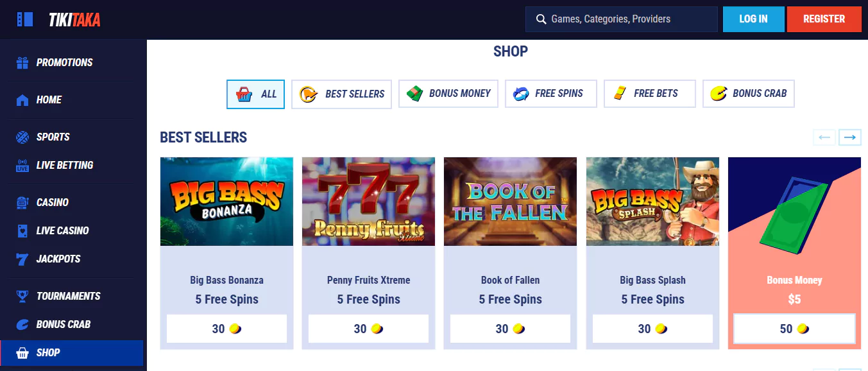The height and width of the screenshot is (371, 868).
Task: Open Jackpots via the seven icon
Action: [22, 259]
